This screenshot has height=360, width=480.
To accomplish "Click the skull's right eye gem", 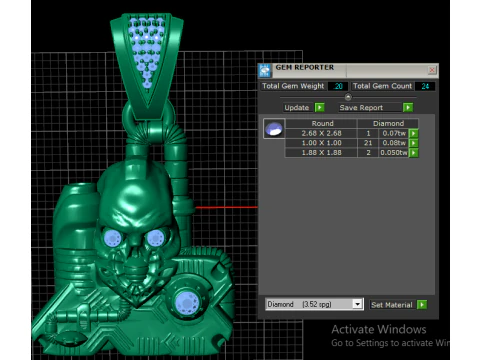I will click(155, 238).
